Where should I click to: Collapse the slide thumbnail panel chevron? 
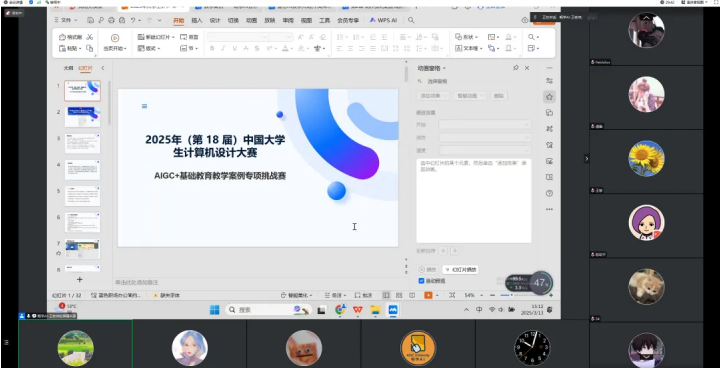pyautogui.click(x=103, y=68)
